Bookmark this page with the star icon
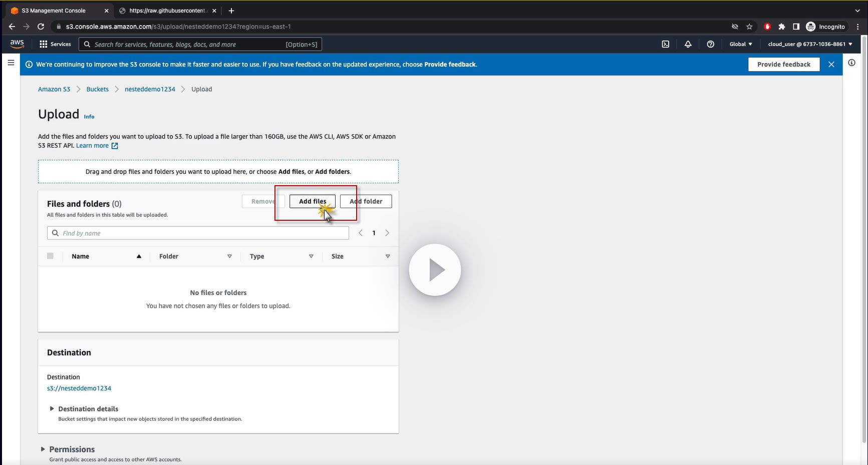Screen dimensions: 868x465 click(749, 27)
